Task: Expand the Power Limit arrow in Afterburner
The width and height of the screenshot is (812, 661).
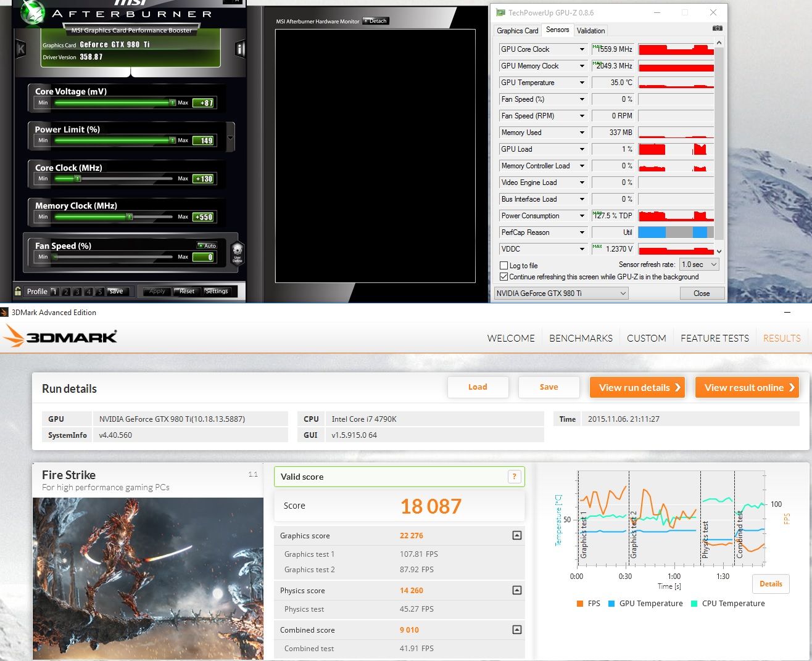Action: click(x=231, y=137)
